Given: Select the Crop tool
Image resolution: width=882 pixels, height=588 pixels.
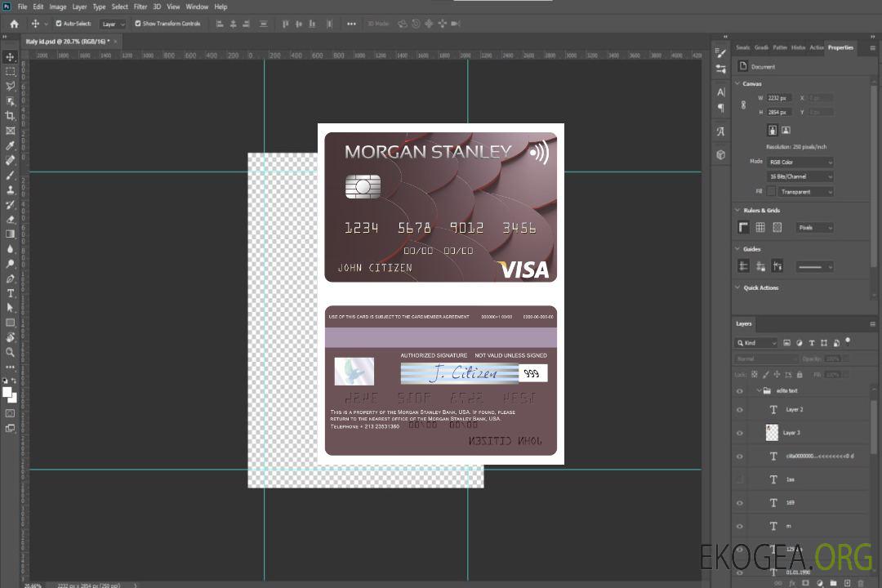Looking at the screenshot, I should [10, 116].
